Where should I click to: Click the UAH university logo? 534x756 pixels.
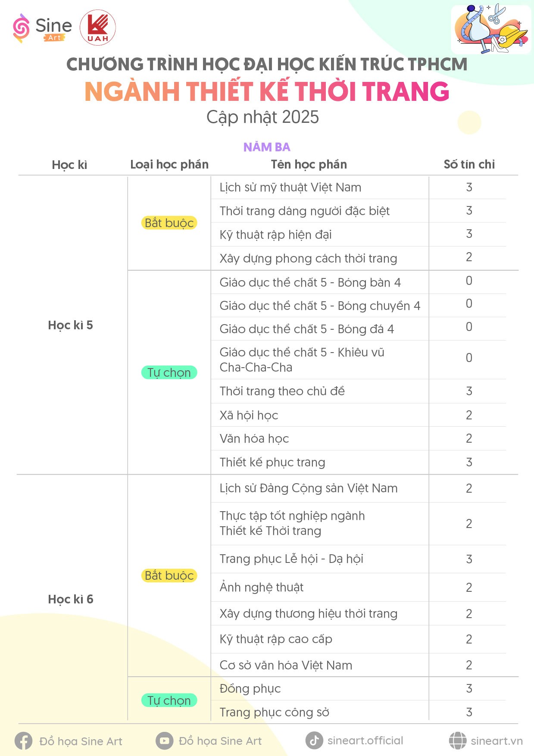(98, 28)
